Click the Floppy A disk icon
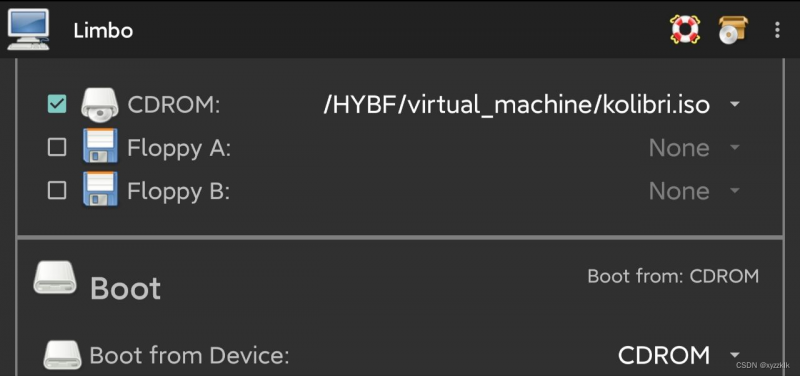This screenshot has width=800, height=376. pos(100,148)
